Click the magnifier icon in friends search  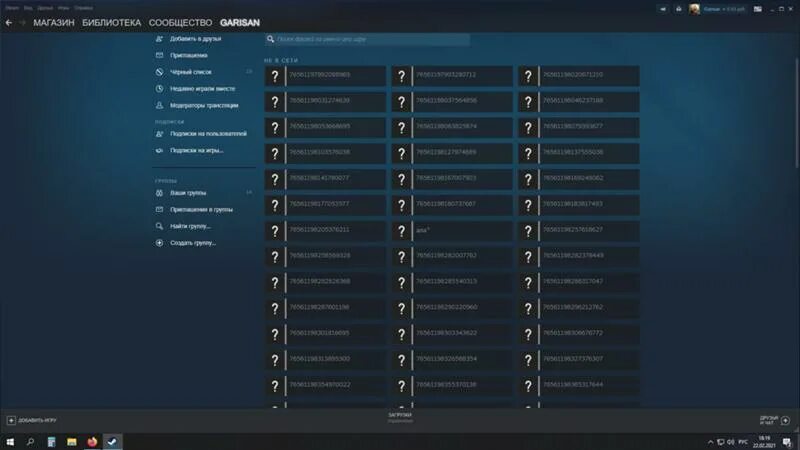[x=270, y=39]
